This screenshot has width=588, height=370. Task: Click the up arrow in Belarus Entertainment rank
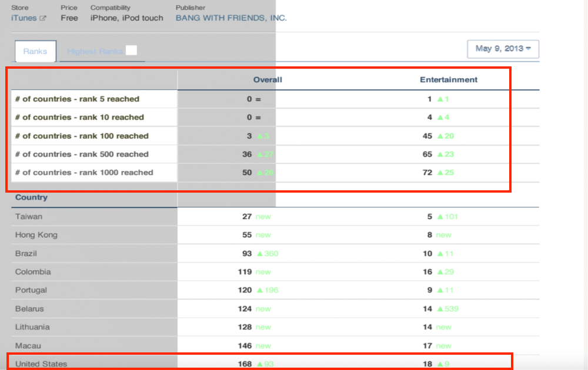pyautogui.click(x=439, y=309)
